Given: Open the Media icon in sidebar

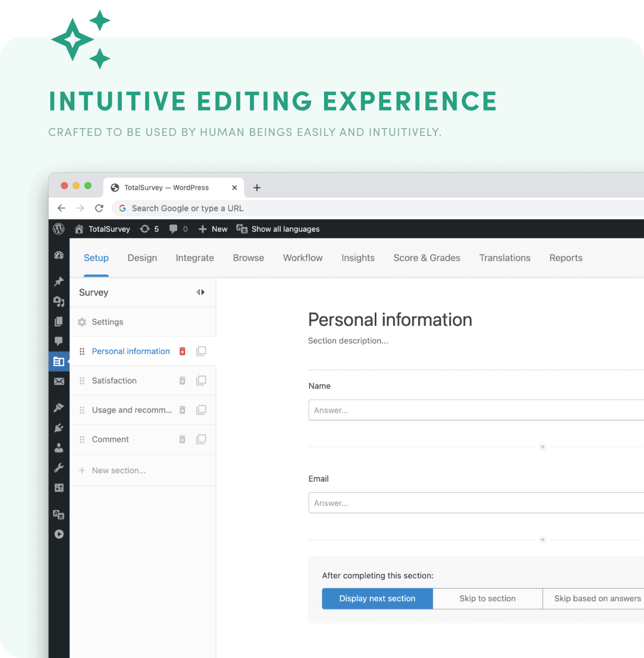Looking at the screenshot, I should [59, 301].
